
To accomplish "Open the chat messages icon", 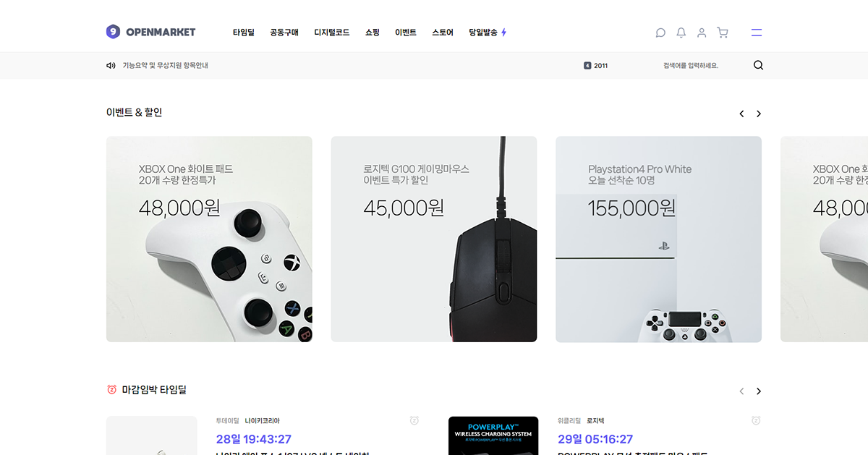I will [660, 33].
